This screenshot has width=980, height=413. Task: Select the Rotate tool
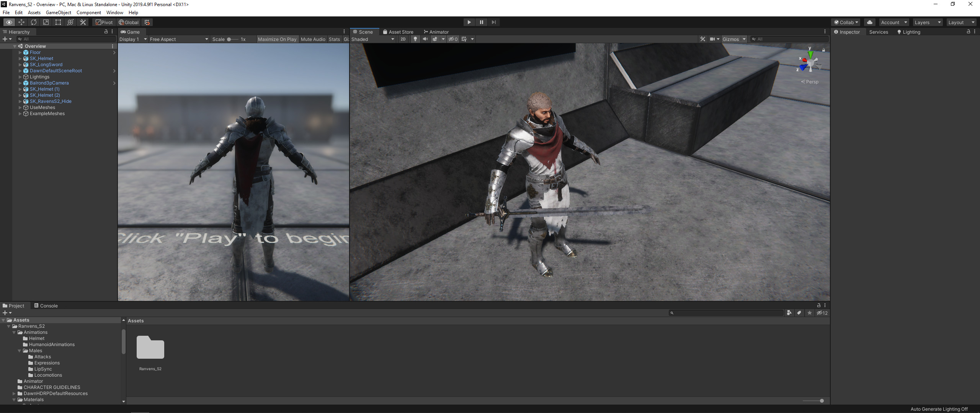(x=34, y=22)
